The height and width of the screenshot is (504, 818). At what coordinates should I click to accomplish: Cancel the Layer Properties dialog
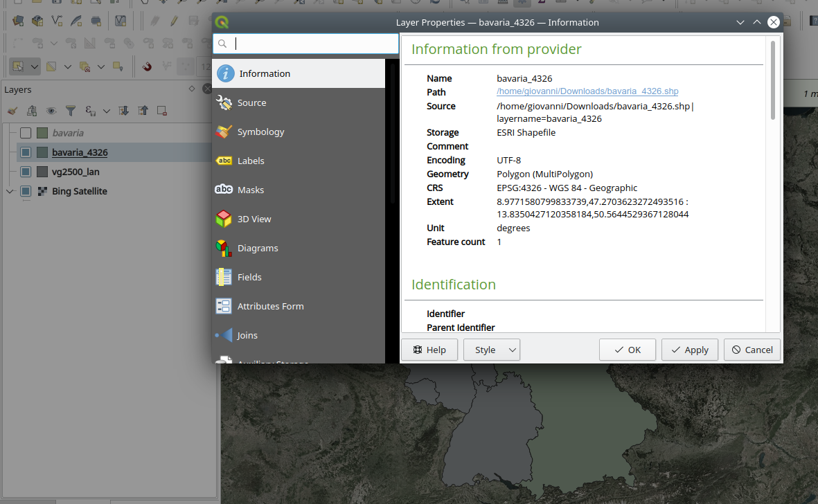point(752,350)
